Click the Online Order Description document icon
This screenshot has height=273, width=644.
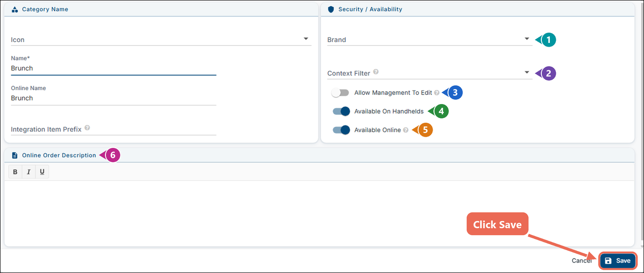click(14, 155)
